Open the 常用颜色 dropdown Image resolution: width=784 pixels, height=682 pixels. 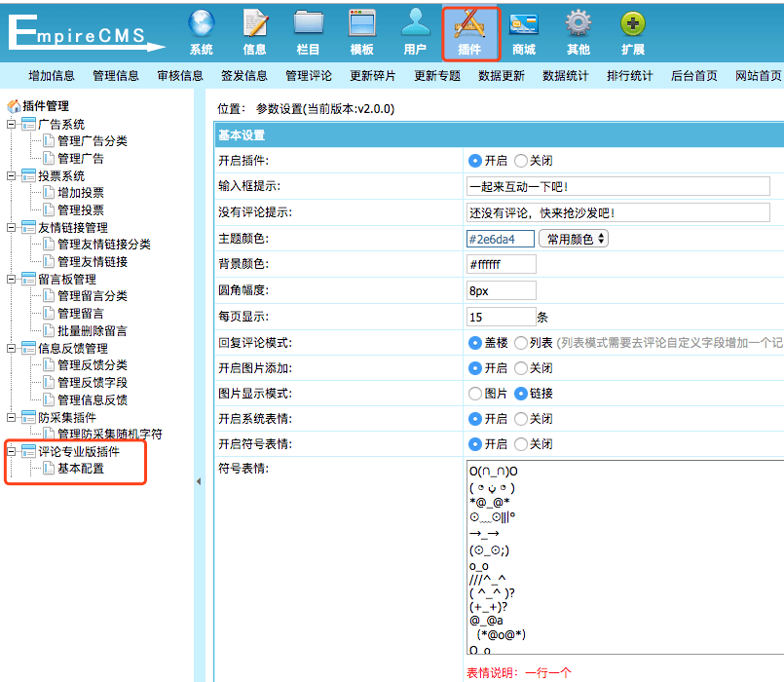click(574, 239)
